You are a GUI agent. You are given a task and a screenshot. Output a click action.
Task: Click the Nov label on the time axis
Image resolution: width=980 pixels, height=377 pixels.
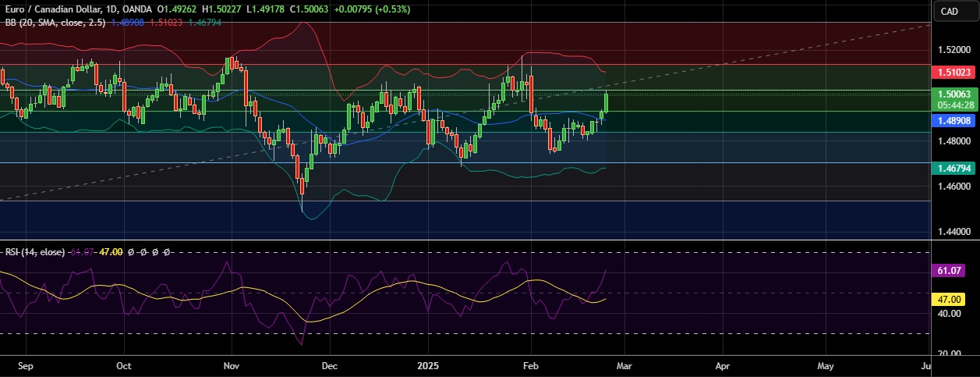pyautogui.click(x=232, y=365)
